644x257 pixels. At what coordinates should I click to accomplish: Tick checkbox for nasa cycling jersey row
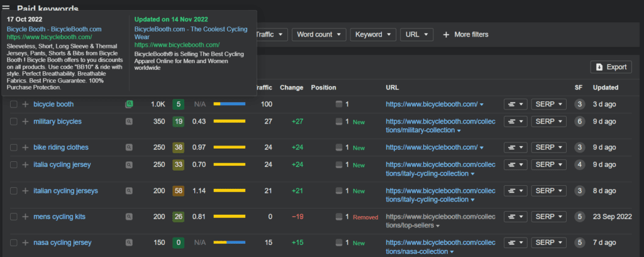click(14, 243)
